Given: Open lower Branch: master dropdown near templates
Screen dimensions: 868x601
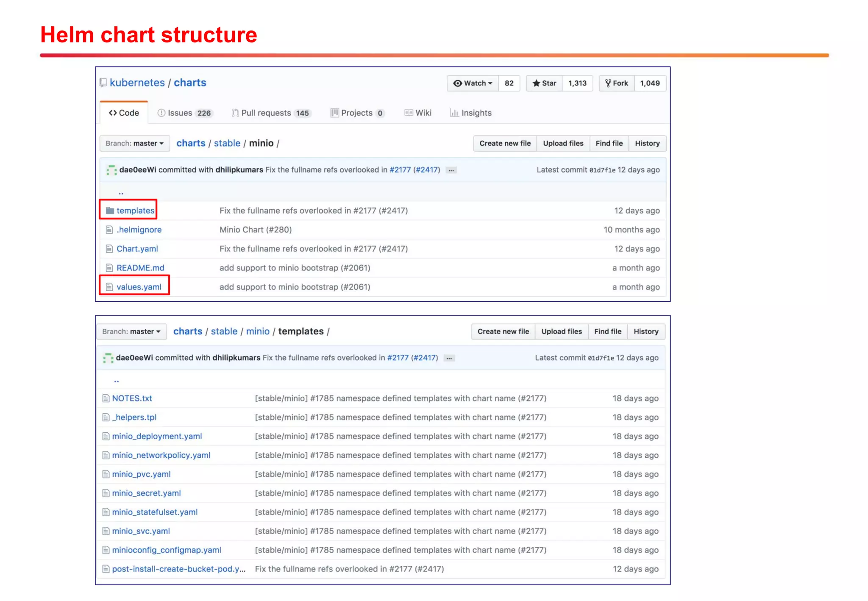Looking at the screenshot, I should (131, 331).
